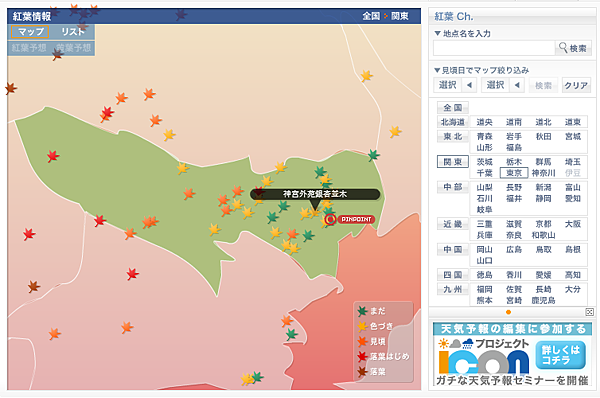The width and height of the screenshot is (600, 398).
Task: Click 京都 prefecture link
Action: (x=543, y=224)
